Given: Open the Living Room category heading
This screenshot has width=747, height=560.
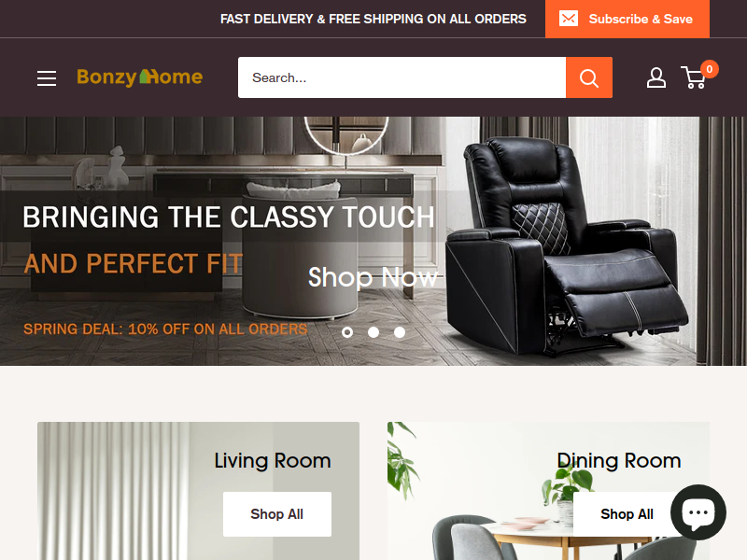Looking at the screenshot, I should coord(272,460).
